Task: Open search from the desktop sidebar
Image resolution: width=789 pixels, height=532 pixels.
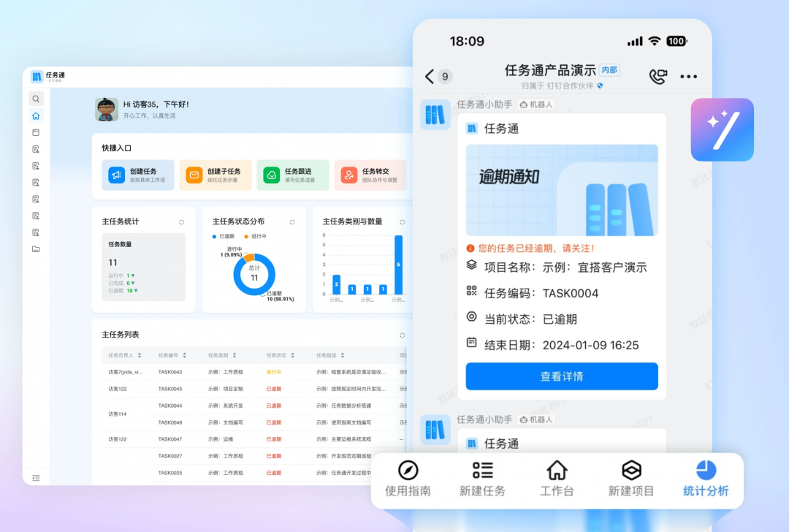Action: point(36,99)
